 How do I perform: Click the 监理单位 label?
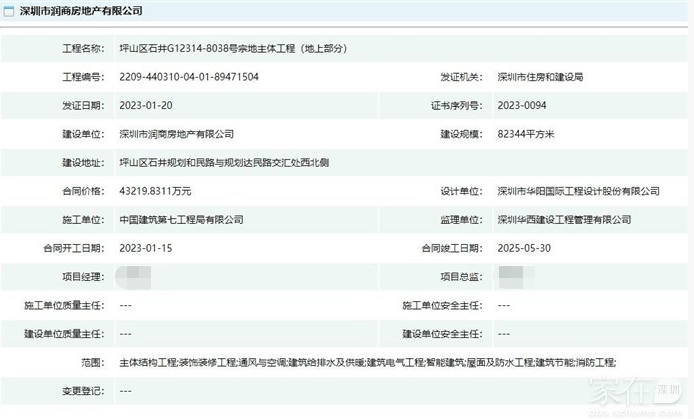pos(461,219)
